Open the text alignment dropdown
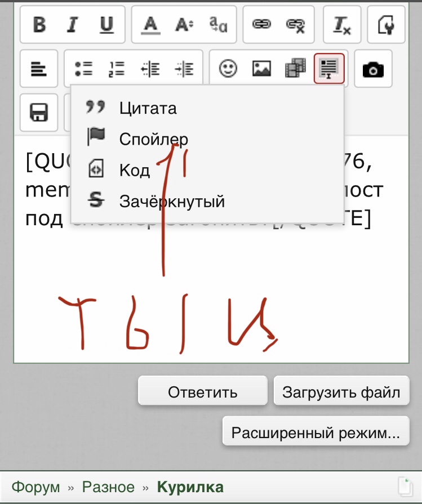 point(39,69)
